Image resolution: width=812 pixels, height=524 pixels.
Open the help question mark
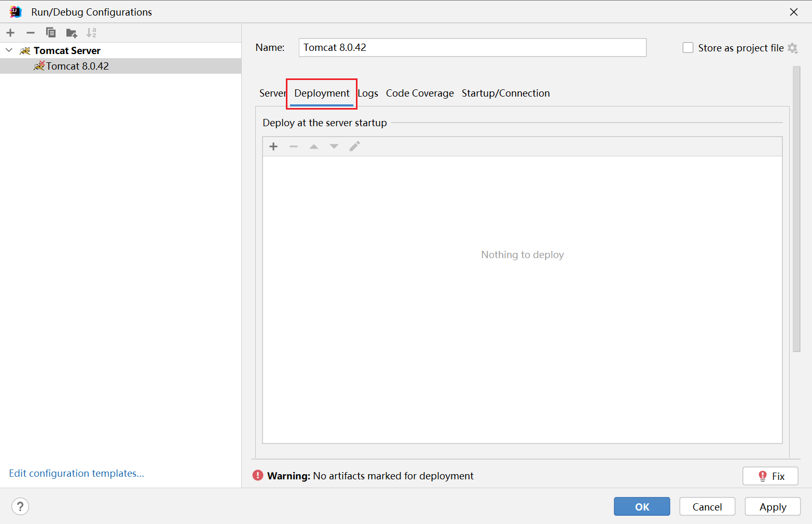[20, 506]
